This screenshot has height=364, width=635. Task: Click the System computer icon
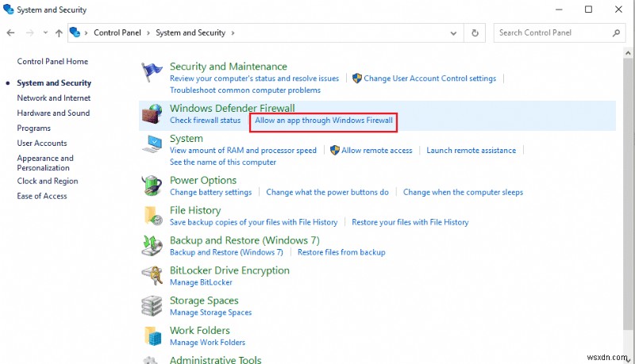click(152, 144)
